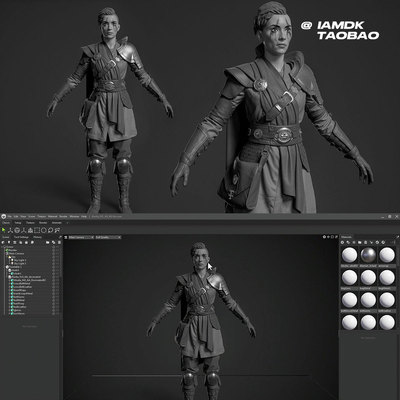The image size is (400, 400).
Task: Switch to the Setup workspace tab
Action: coord(18,223)
